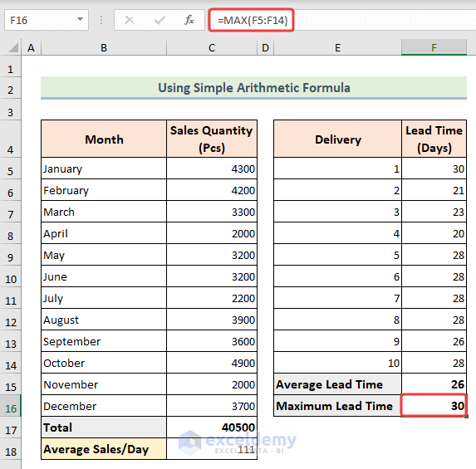Click the 'Month' header cell
Image resolution: width=476 pixels, height=469 pixels.
point(104,139)
